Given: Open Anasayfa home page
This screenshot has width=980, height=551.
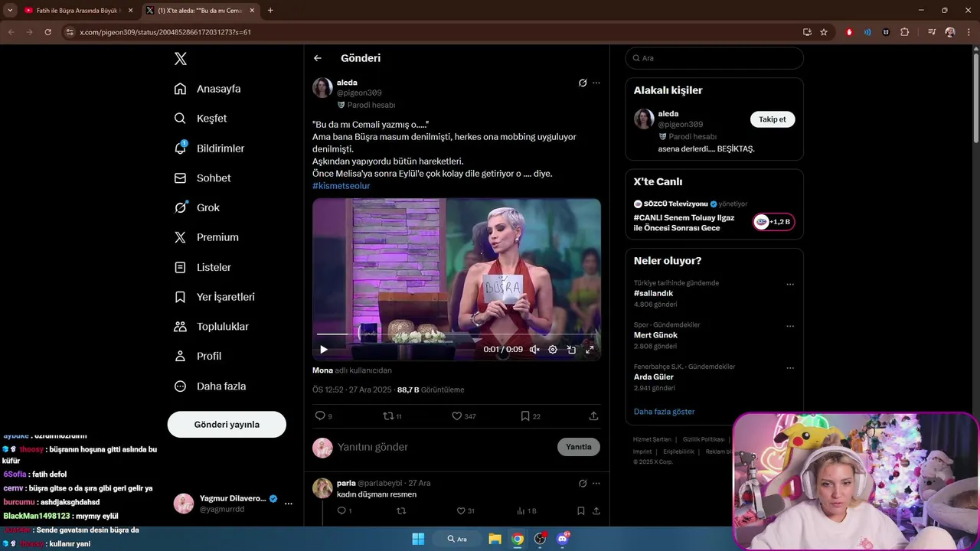Looking at the screenshot, I should tap(208, 89).
